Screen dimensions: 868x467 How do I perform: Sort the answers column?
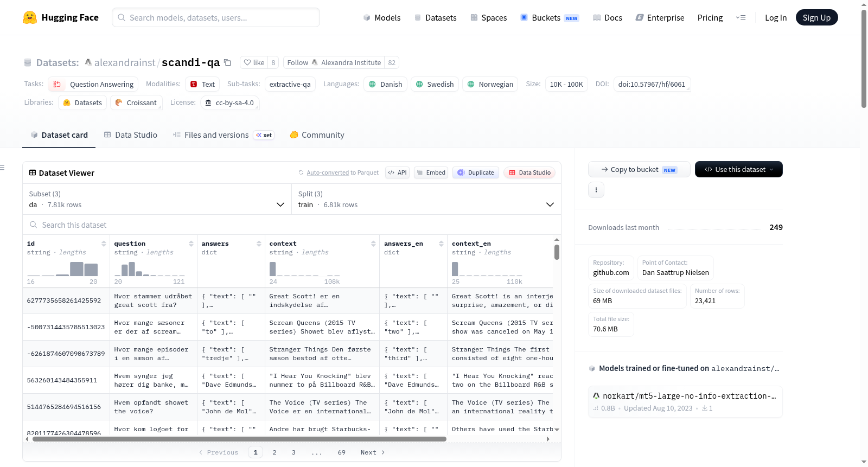tap(259, 244)
